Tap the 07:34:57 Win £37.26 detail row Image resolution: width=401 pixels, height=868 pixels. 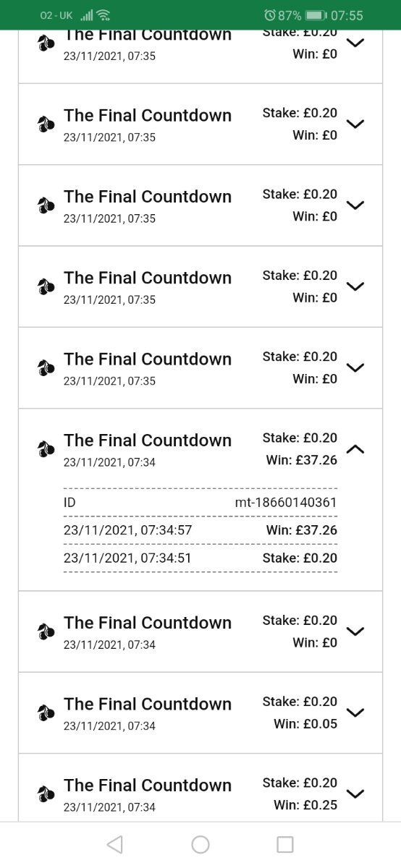pos(200,530)
